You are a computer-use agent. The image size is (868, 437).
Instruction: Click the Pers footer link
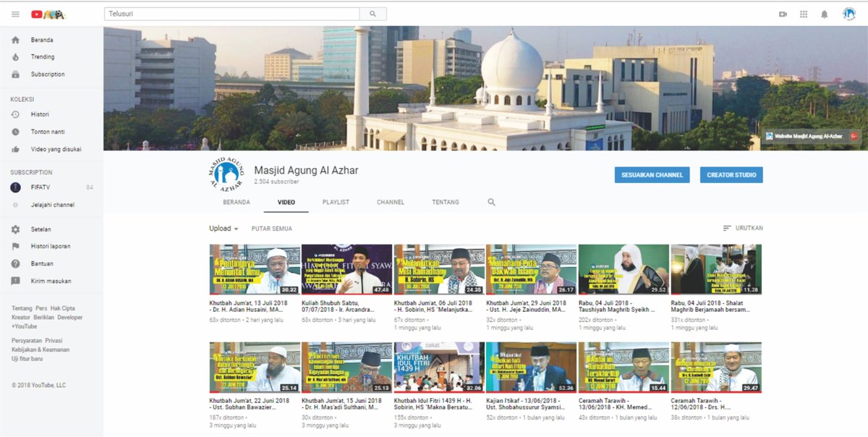41,308
